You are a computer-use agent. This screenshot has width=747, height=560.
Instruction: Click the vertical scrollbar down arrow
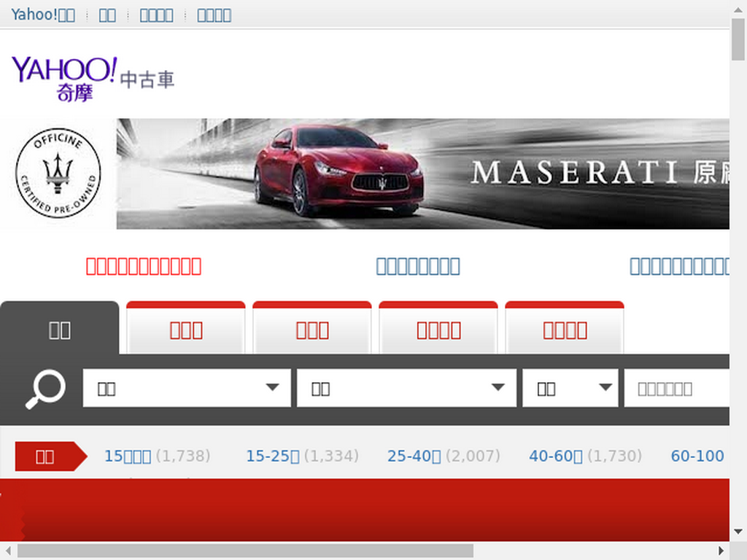[x=738, y=532]
